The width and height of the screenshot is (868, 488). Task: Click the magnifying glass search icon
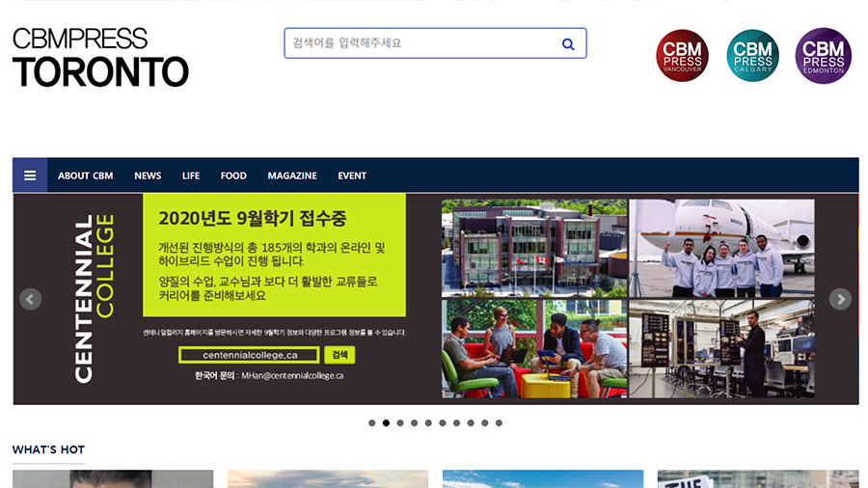[568, 43]
